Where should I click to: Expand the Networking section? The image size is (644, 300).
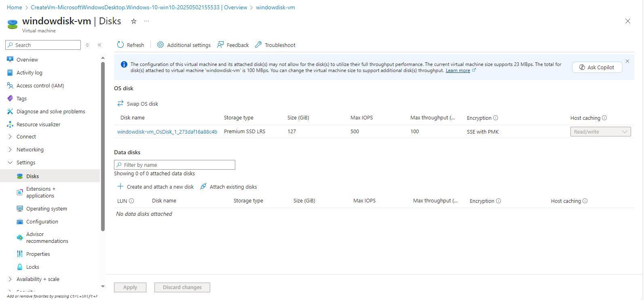pyautogui.click(x=10, y=149)
